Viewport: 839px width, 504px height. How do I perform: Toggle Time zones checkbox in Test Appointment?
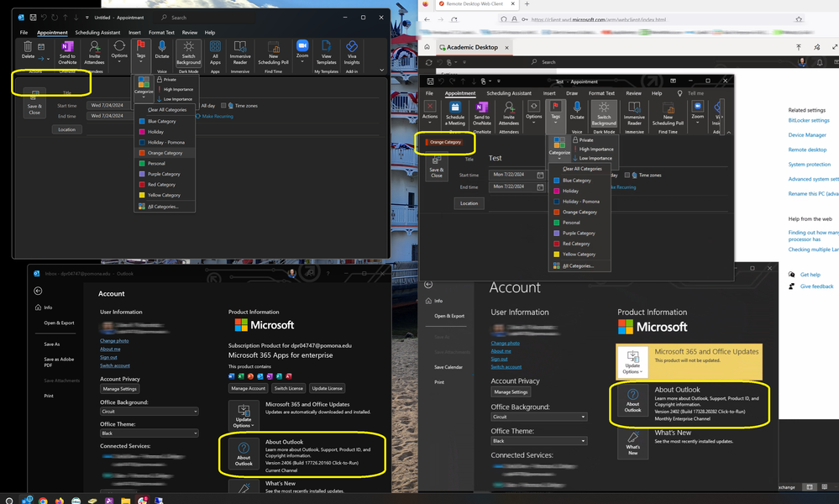pos(627,175)
